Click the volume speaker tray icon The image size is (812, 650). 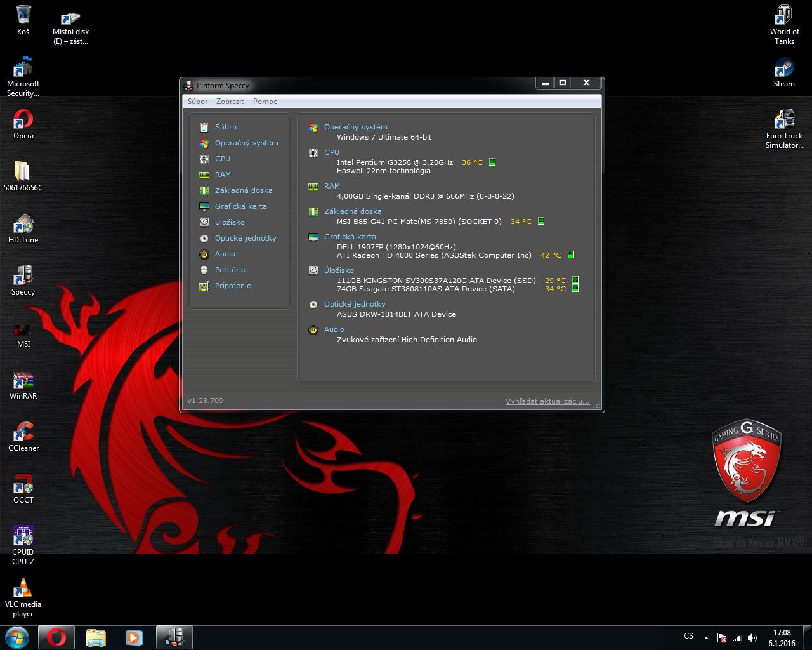752,638
